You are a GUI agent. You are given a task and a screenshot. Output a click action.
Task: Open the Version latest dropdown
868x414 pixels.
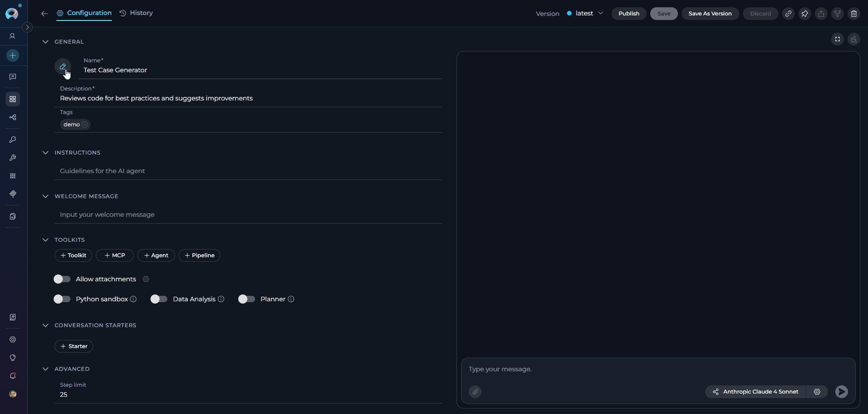coord(586,14)
